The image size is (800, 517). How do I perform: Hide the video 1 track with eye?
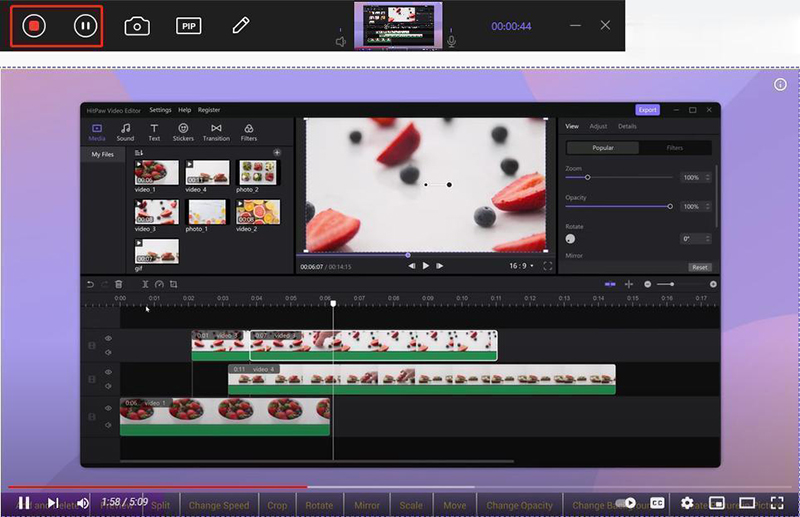(108, 408)
